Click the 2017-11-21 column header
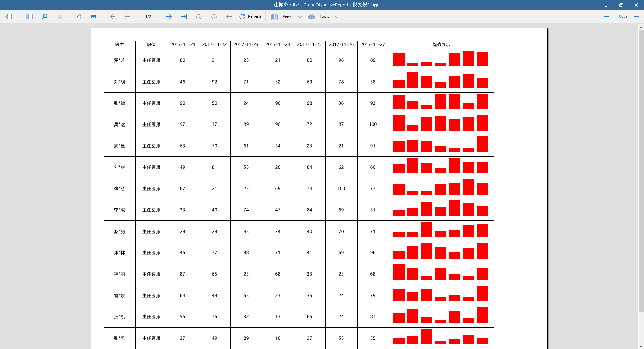This screenshot has width=644, height=349. click(x=183, y=45)
